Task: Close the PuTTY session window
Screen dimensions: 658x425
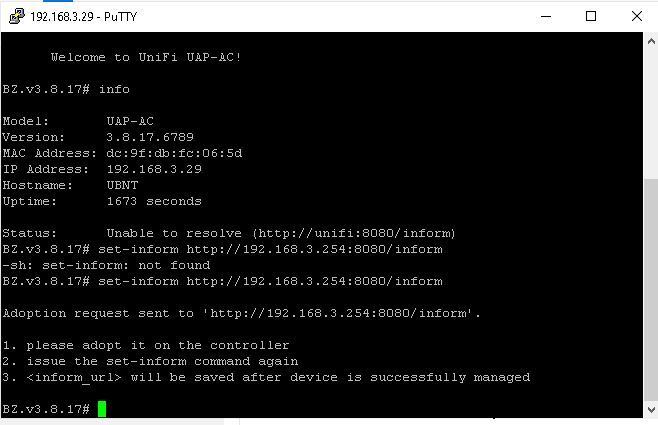Action: (637, 16)
